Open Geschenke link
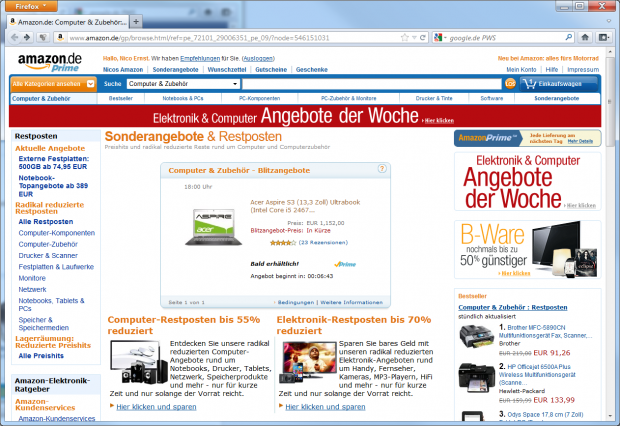The width and height of the screenshot is (620, 426). (x=312, y=70)
